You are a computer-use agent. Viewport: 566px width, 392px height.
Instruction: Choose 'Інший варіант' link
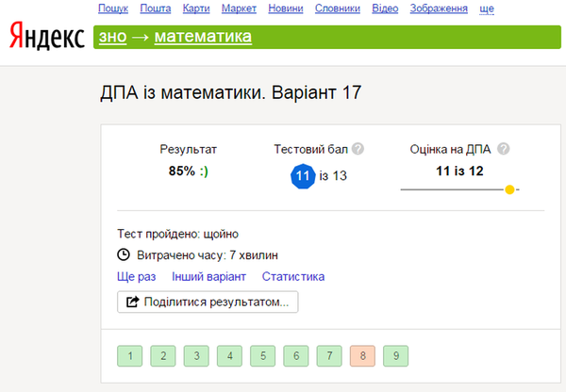coord(208,277)
